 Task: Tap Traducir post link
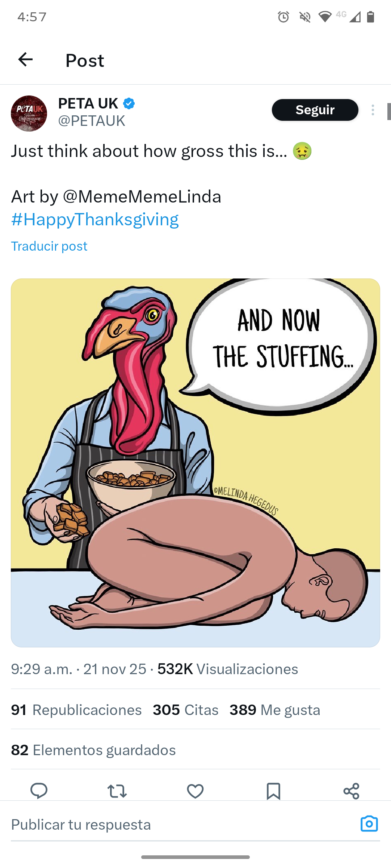[x=49, y=246]
